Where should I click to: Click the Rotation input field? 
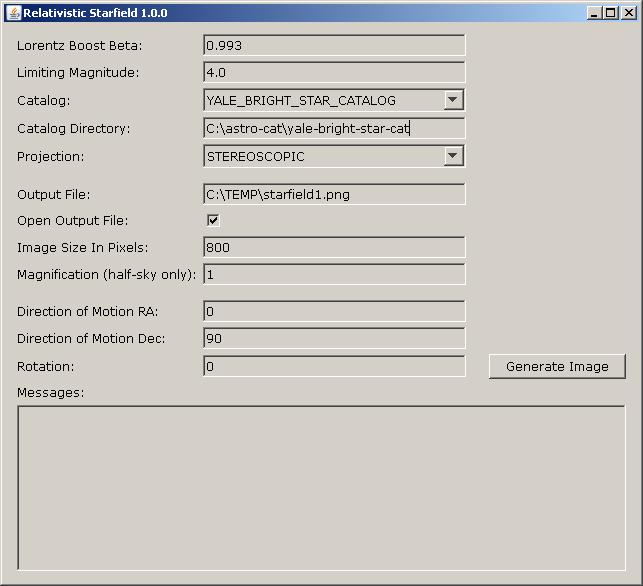[334, 367]
